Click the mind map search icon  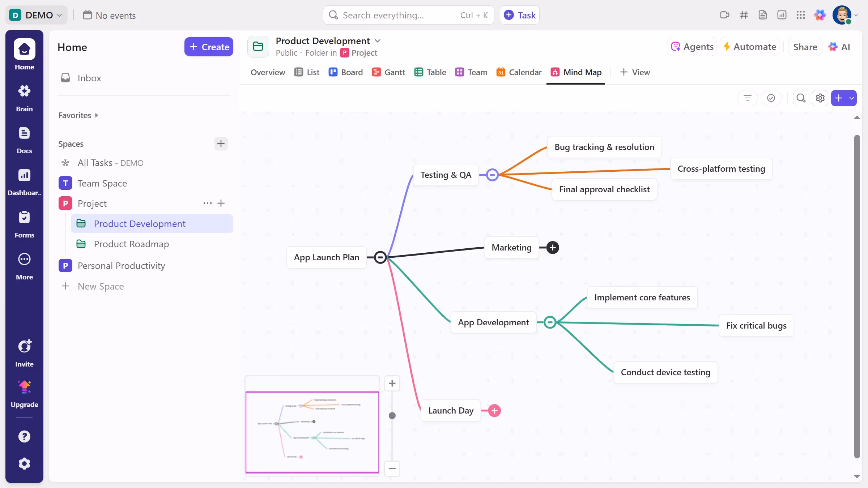(801, 98)
